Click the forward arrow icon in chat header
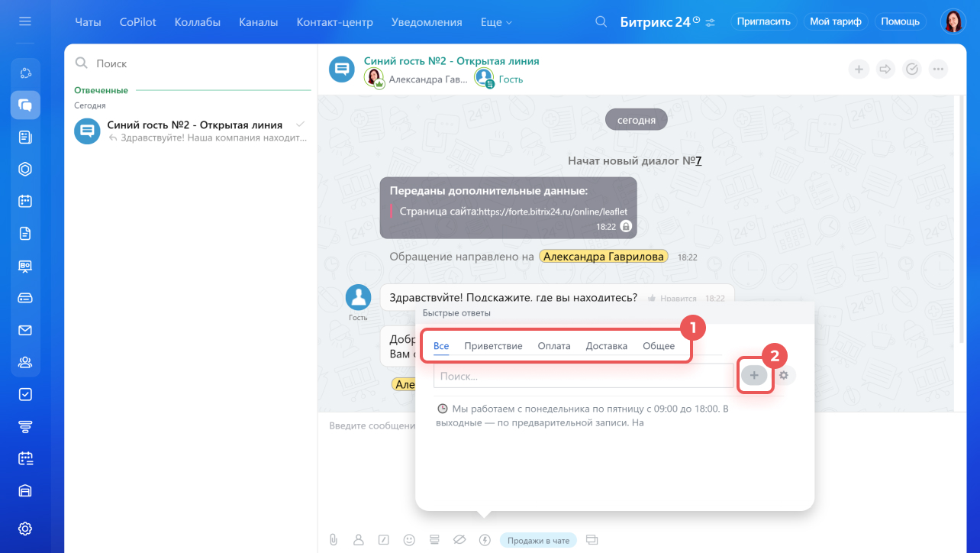980x553 pixels. [885, 70]
